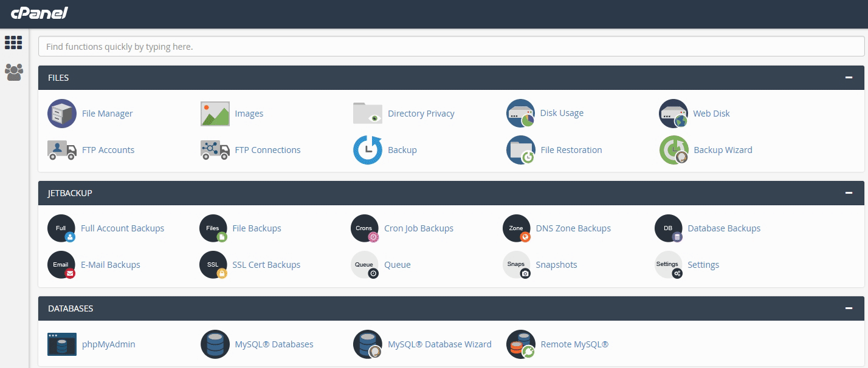Click the File Backups icon
Image resolution: width=868 pixels, height=368 pixels.
(213, 229)
